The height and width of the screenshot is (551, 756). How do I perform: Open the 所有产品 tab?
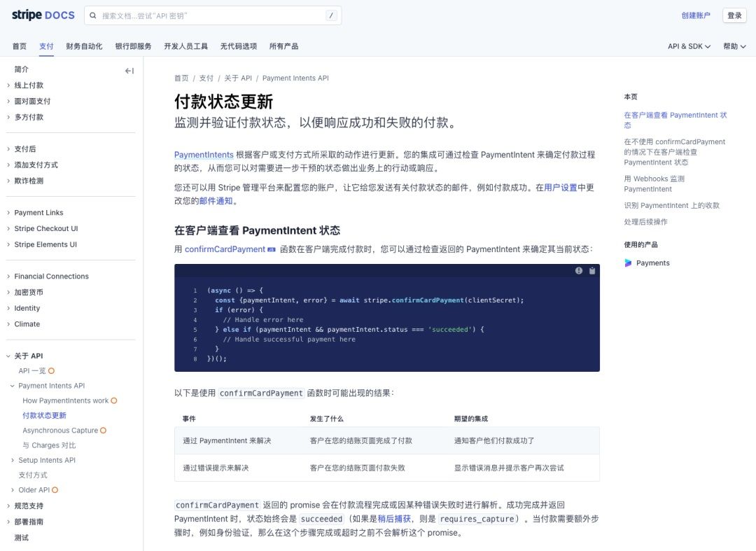click(283, 46)
